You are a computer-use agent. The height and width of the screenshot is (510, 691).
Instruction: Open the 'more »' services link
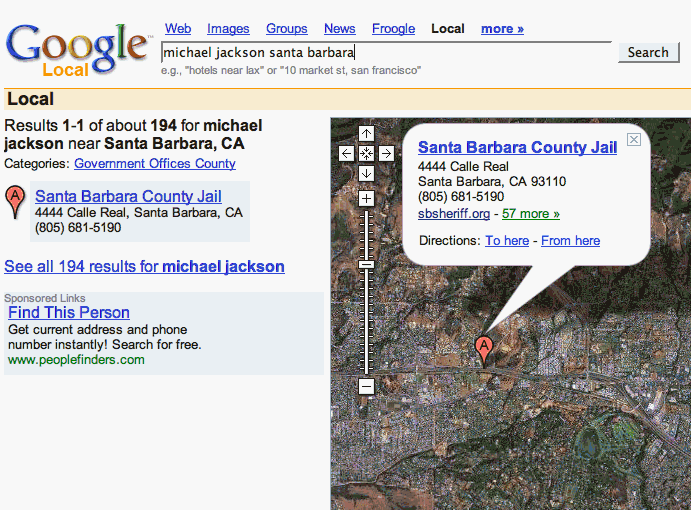click(x=502, y=29)
